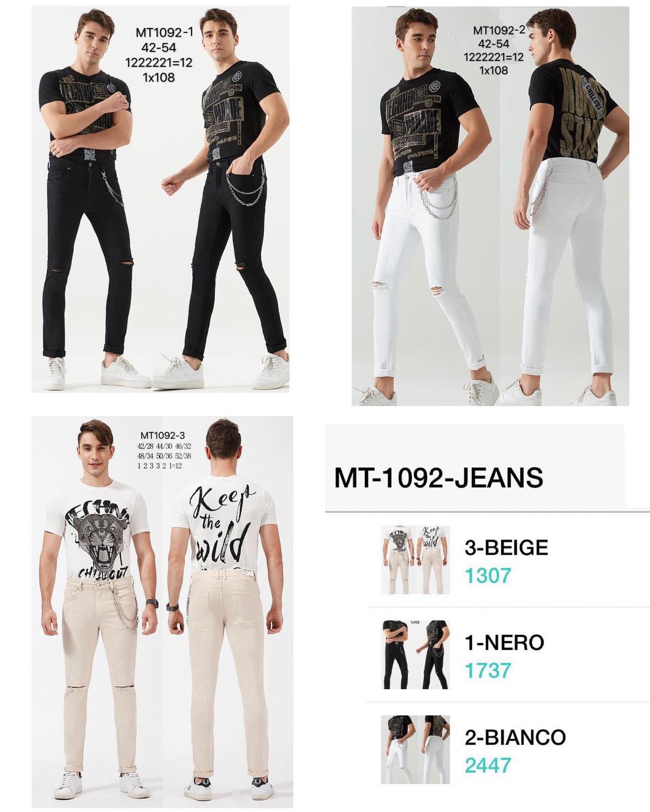This screenshot has height=812, width=650.
Task: Click the MT-1092-JEANS title header
Action: pos(438,478)
